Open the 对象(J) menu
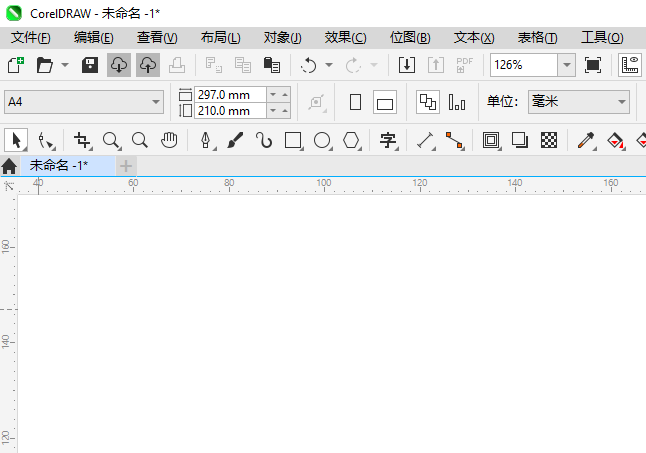Screen dimensions: 646x453 point(283,38)
